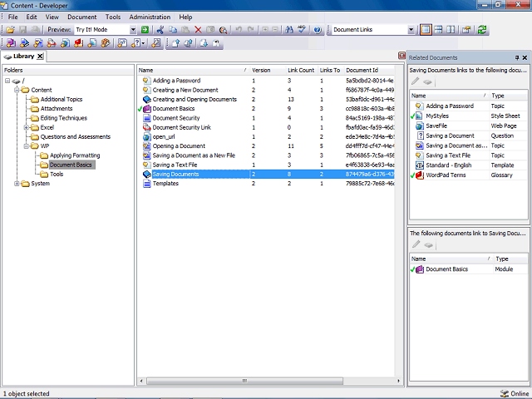Collapse the Content folder node
The image size is (532, 399).
(17, 90)
